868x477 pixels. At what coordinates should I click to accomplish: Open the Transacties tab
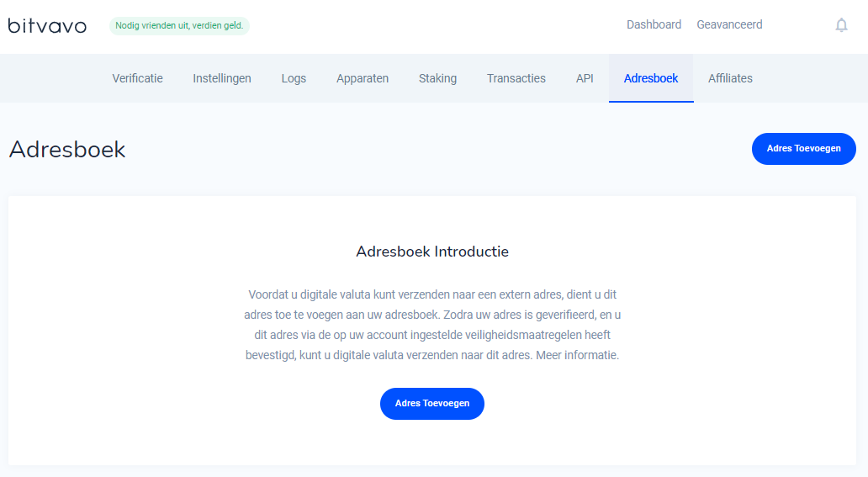pos(516,78)
